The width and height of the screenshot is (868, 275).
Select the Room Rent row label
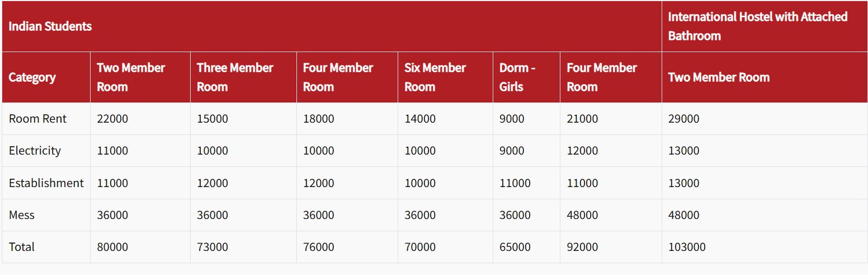click(37, 119)
